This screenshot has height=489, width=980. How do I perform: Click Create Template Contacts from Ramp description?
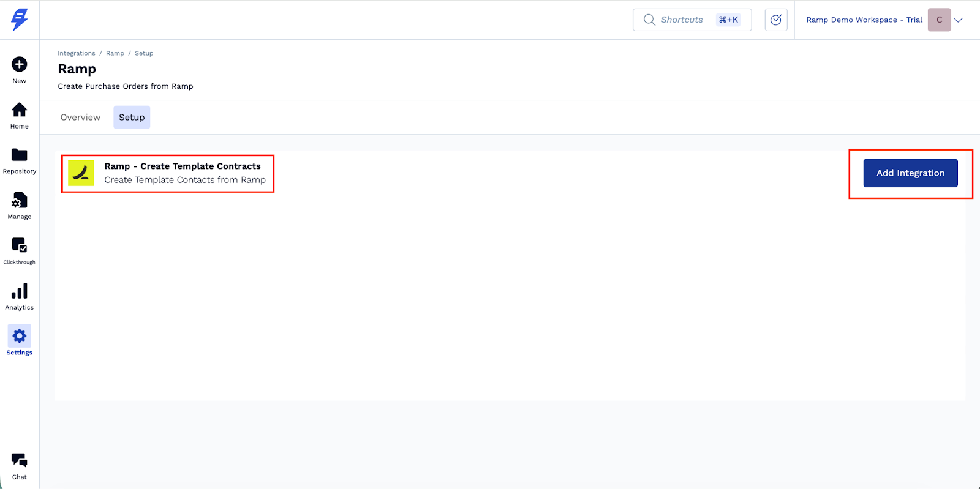[x=185, y=180]
